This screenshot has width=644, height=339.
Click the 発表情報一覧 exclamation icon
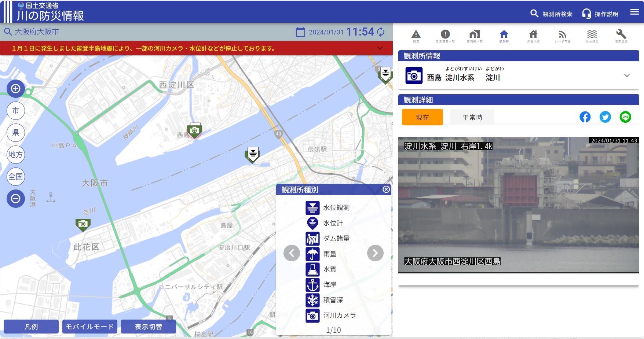[445, 36]
